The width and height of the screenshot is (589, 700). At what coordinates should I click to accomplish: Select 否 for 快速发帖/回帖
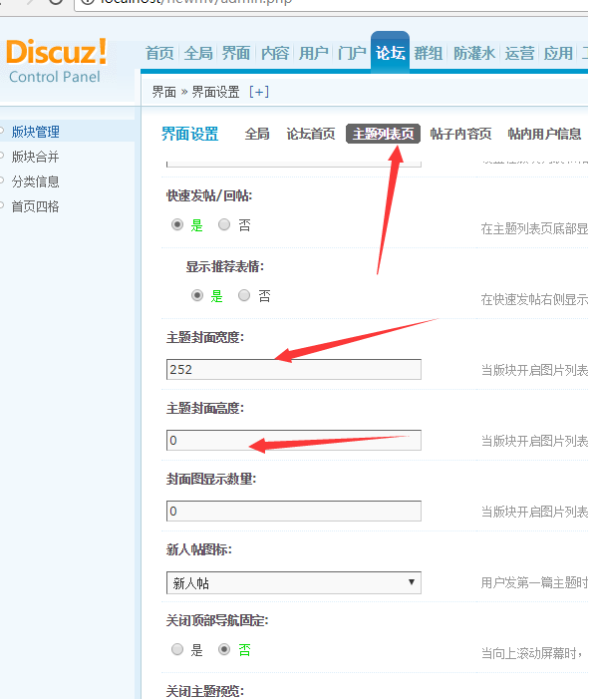pyautogui.click(x=224, y=224)
